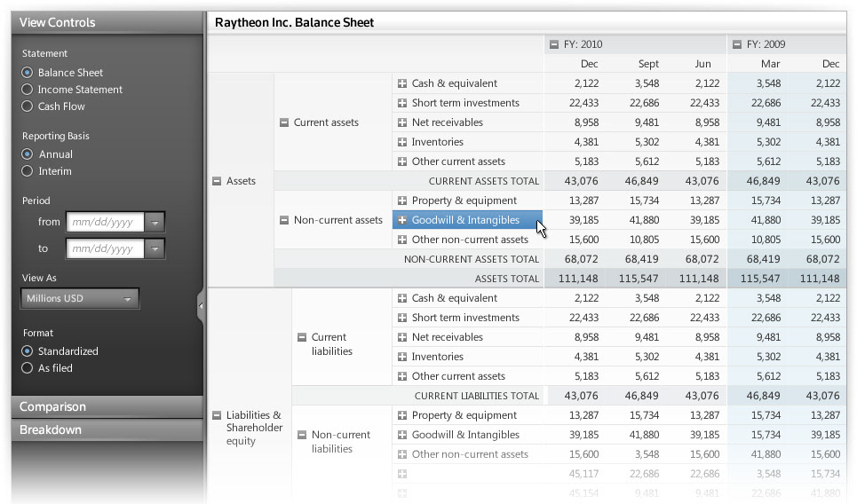857x504 pixels.
Task: Collapse the Current assets group
Action: tap(283, 122)
